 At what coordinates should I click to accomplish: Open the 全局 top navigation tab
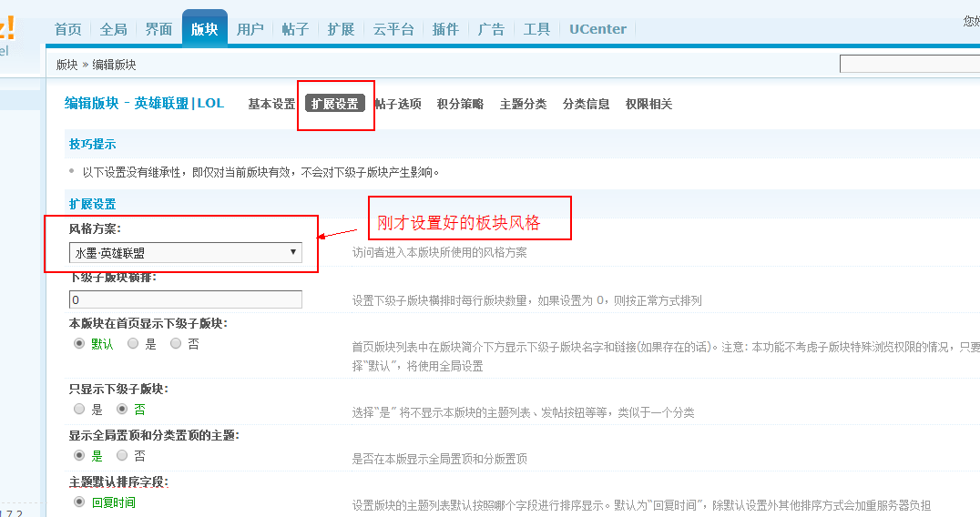tap(113, 29)
